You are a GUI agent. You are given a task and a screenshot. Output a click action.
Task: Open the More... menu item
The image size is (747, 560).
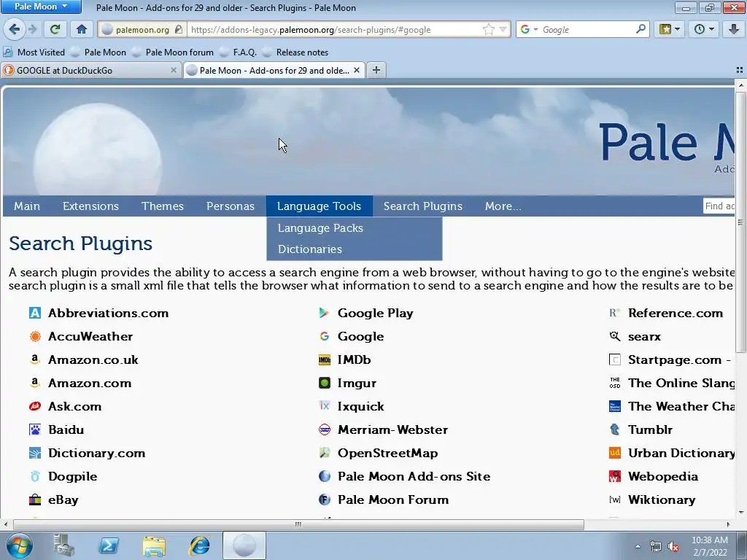[503, 206]
